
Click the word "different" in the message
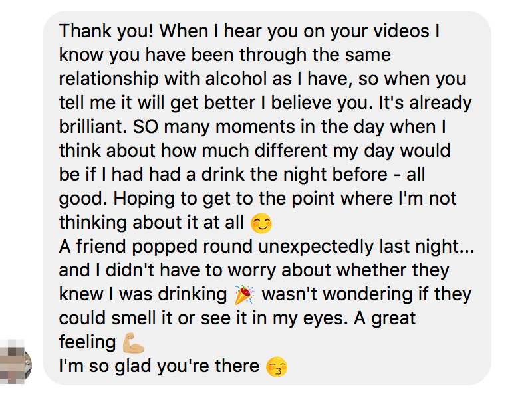pyautogui.click(x=291, y=150)
